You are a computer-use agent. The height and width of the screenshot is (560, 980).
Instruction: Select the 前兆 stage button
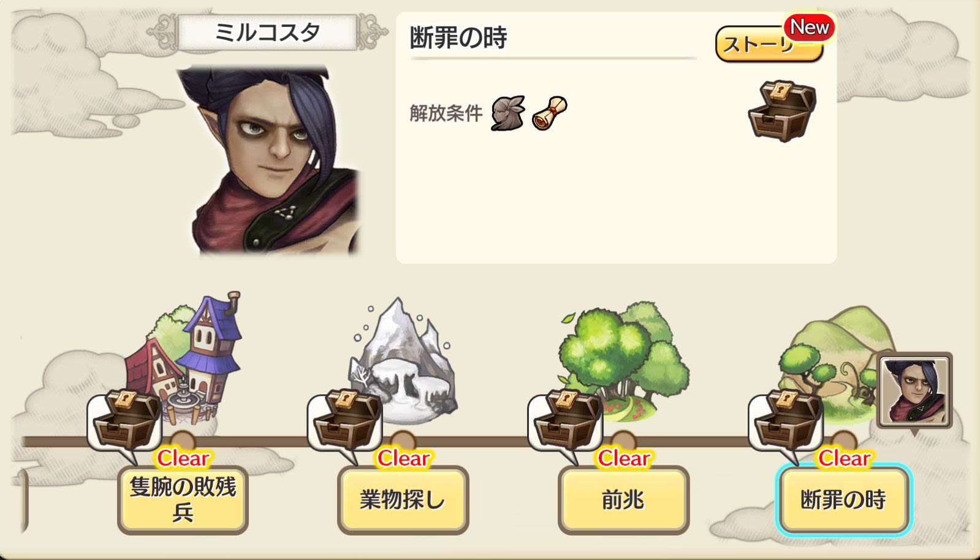623,500
